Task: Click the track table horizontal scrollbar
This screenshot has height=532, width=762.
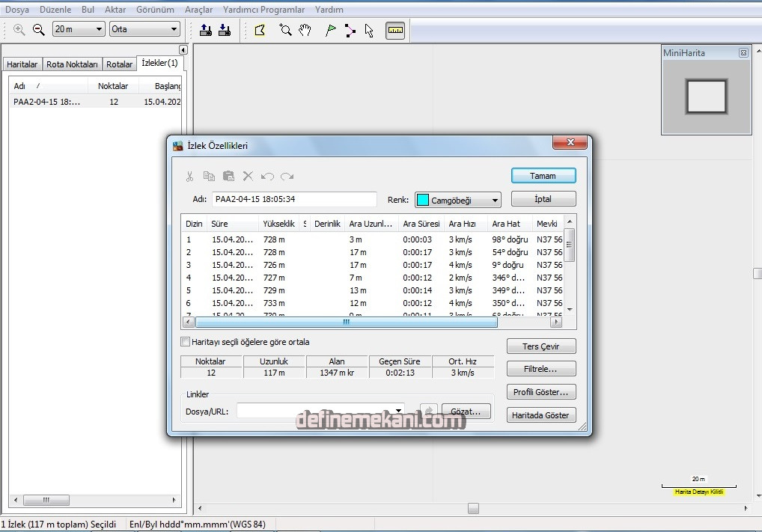Action: [346, 322]
